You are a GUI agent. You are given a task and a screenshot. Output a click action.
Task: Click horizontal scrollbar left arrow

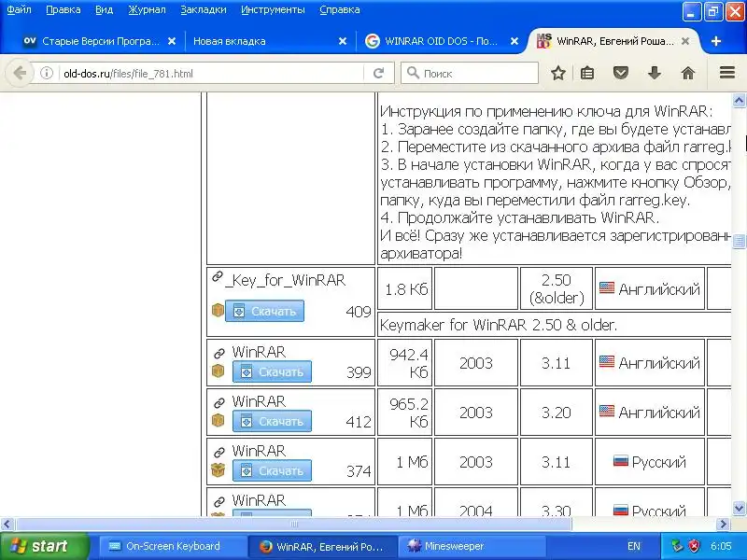7,525
